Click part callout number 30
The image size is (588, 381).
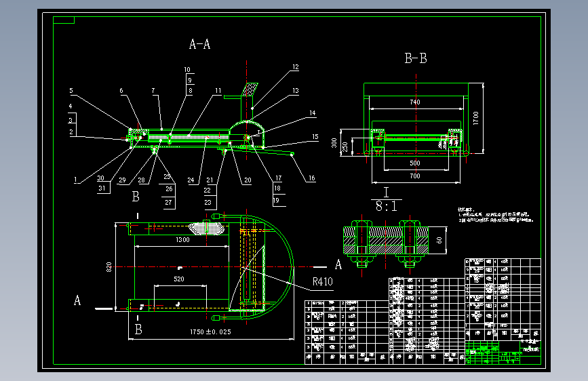pyautogui.click(x=100, y=178)
